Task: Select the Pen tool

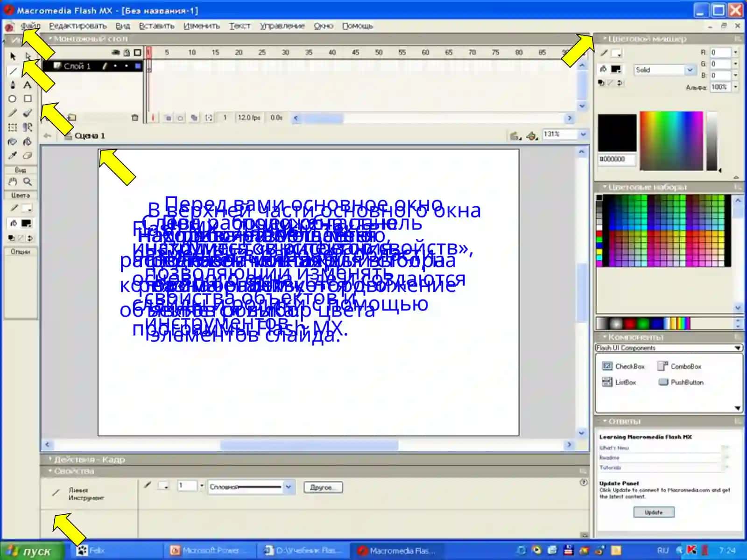Action: pos(13,85)
